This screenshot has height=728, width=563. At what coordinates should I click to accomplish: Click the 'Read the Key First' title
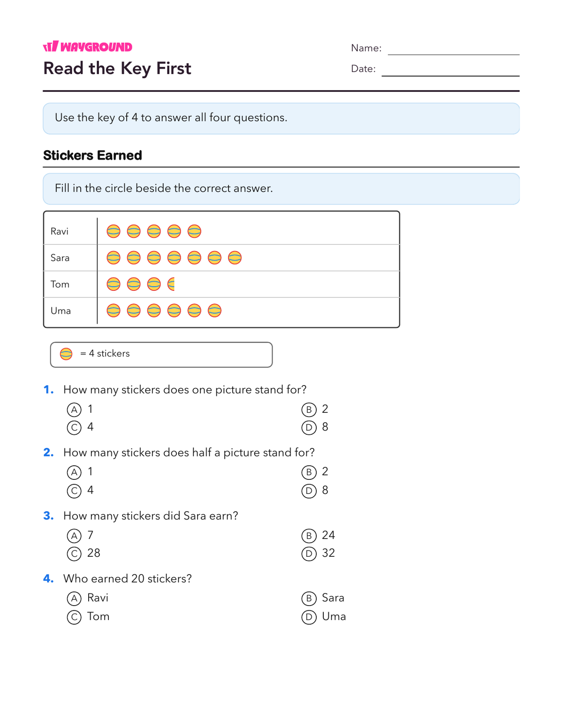tap(117, 69)
